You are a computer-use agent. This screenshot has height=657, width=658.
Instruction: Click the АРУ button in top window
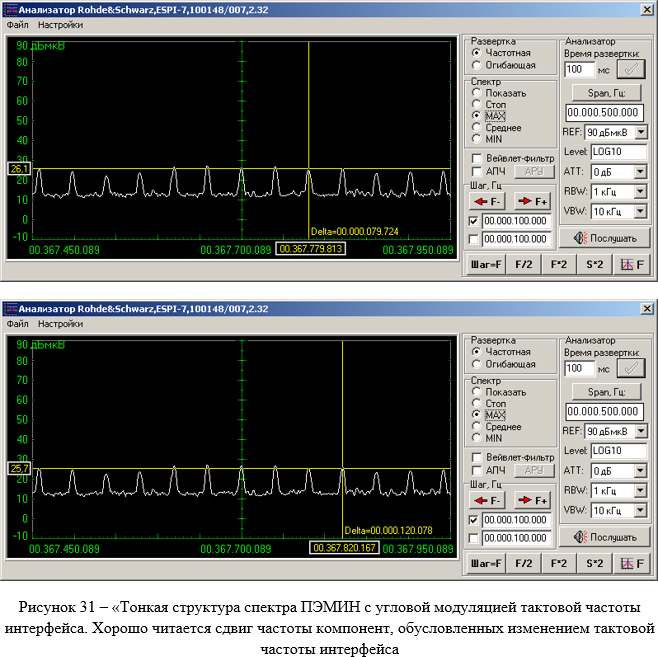534,172
